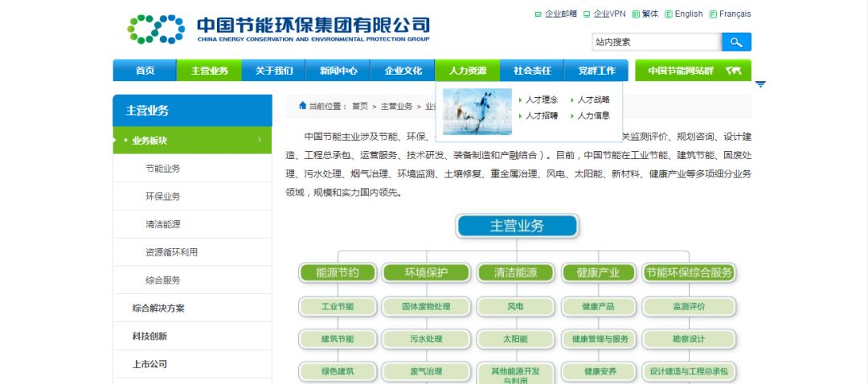Open 上市公司 in the sidebar

149,364
